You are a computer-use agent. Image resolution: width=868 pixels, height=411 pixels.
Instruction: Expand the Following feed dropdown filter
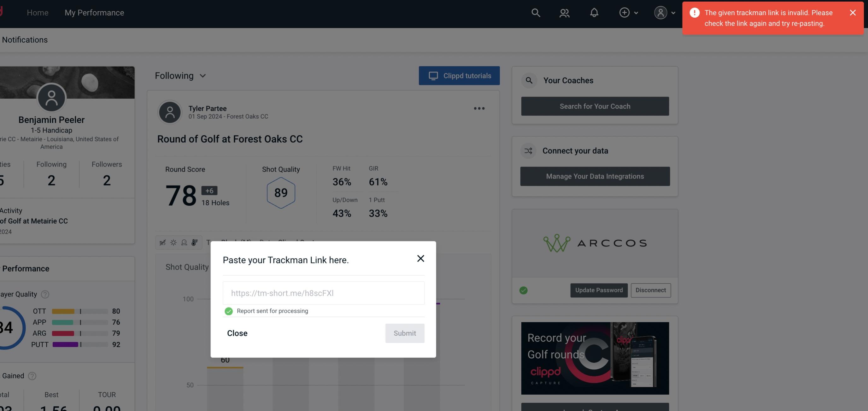click(180, 75)
